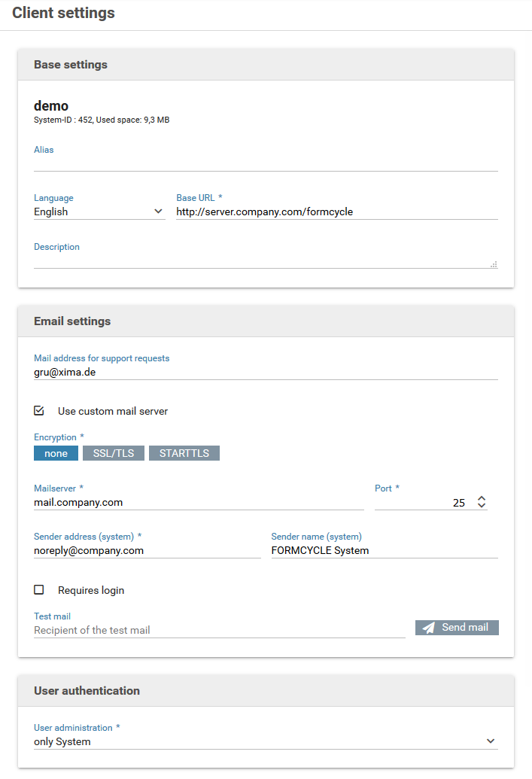Expand the User administration dropdown
Image resolution: width=532 pixels, height=779 pixels.
pos(266,741)
